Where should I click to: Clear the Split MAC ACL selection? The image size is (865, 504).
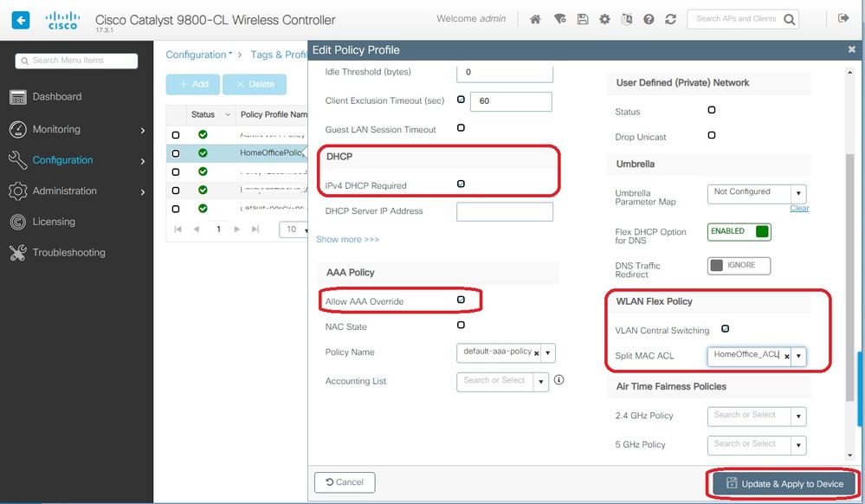point(787,357)
